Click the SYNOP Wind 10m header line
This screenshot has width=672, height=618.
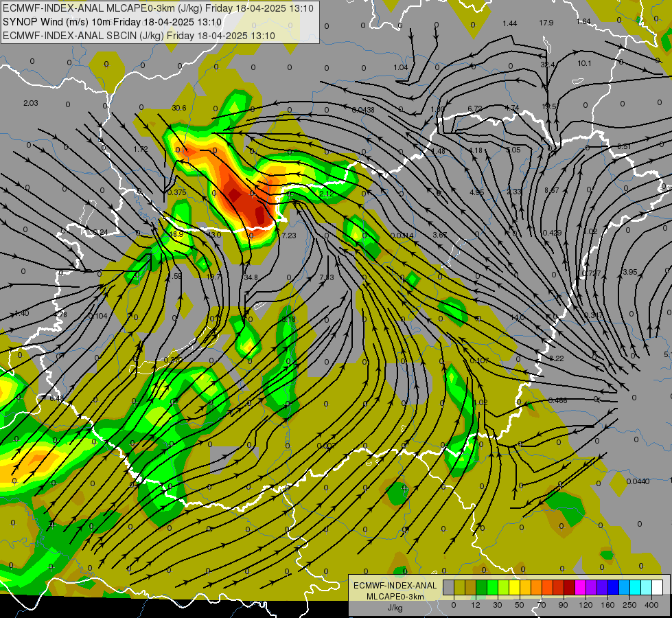113,22
